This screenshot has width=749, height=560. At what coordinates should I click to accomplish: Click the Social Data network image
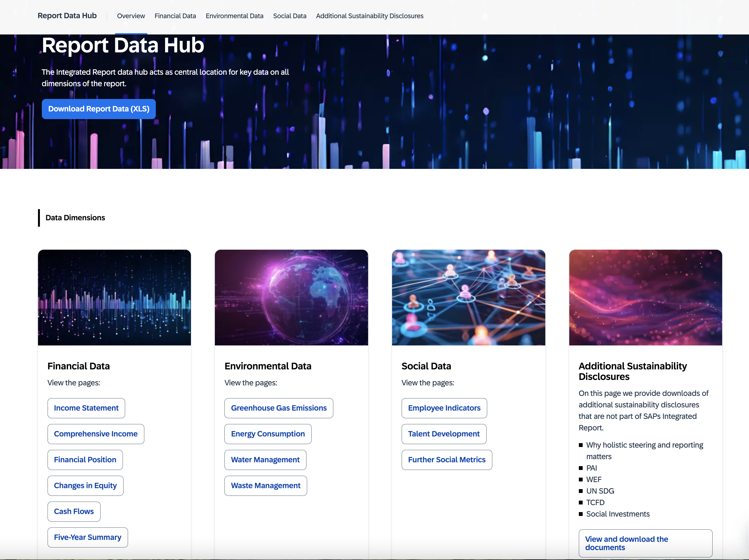pyautogui.click(x=468, y=297)
